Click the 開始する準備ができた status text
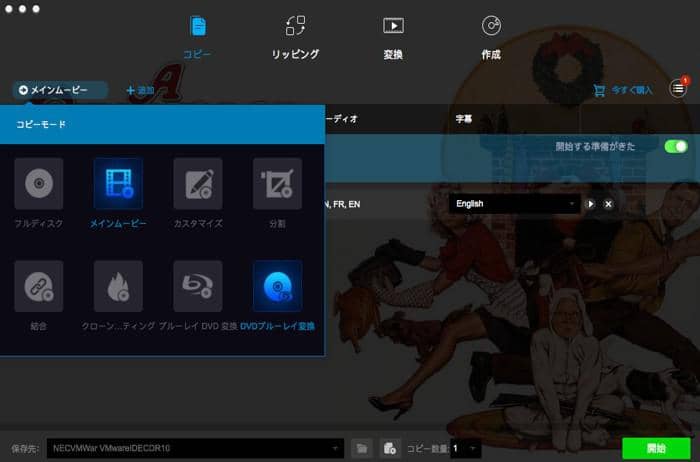Image resolution: width=700 pixels, height=462 pixels. tap(595, 146)
